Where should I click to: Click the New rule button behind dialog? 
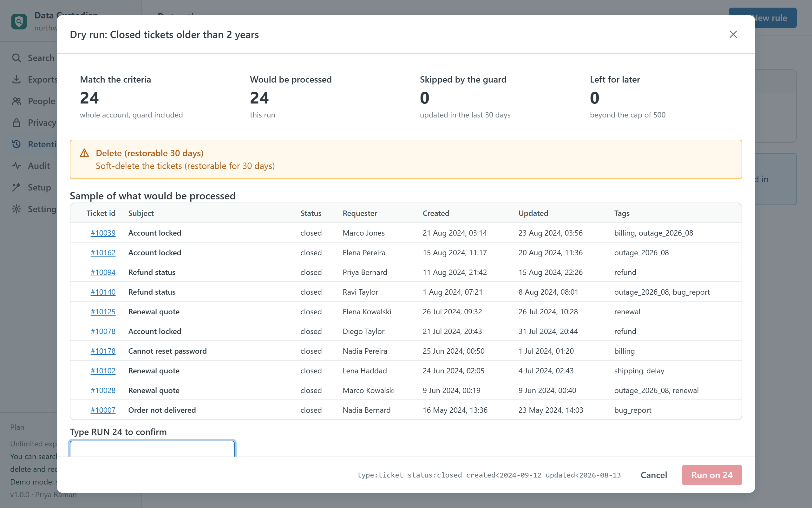tap(762, 18)
